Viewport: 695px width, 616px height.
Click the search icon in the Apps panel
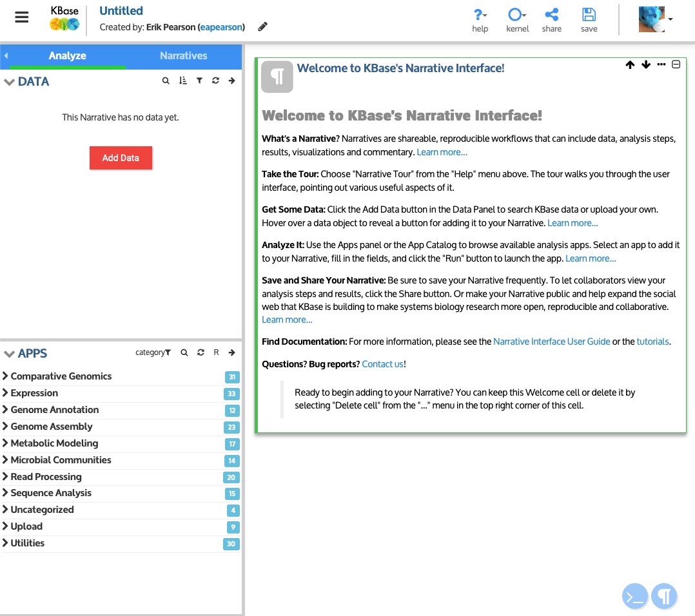[x=184, y=352]
